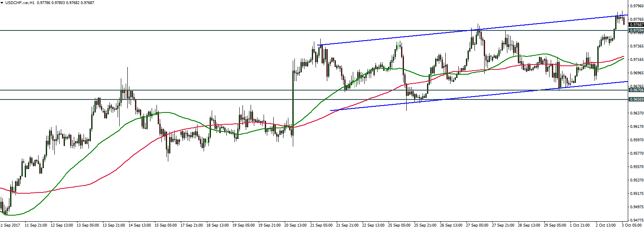Click the 0.95570 price axis label
Screen dimensions: 644x229
[637, 167]
